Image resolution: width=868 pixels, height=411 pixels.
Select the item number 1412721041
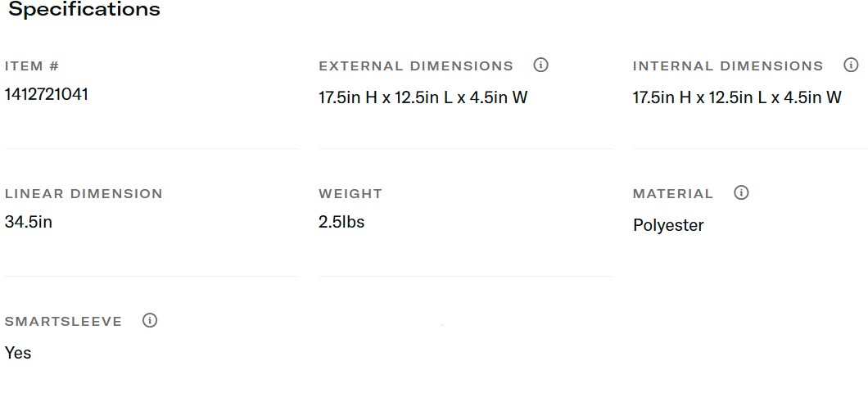(47, 94)
